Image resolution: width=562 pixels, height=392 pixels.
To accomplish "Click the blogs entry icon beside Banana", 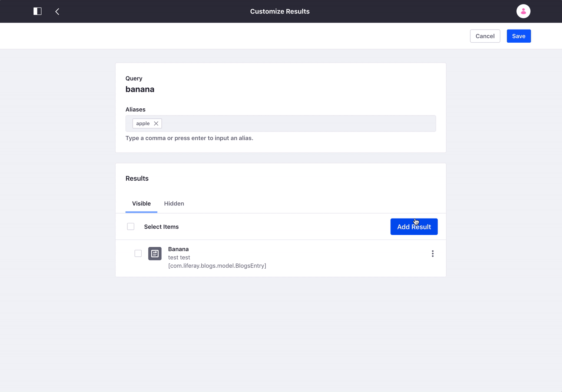I will (154, 253).
